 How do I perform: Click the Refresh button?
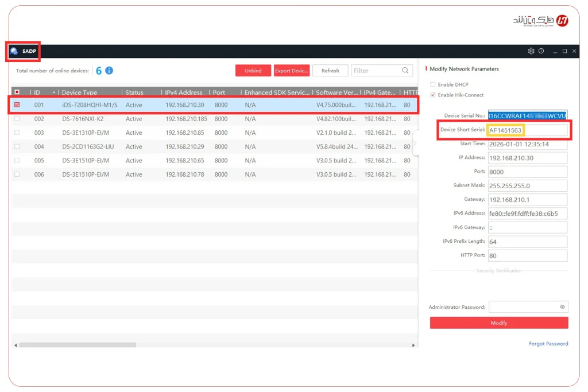point(330,71)
